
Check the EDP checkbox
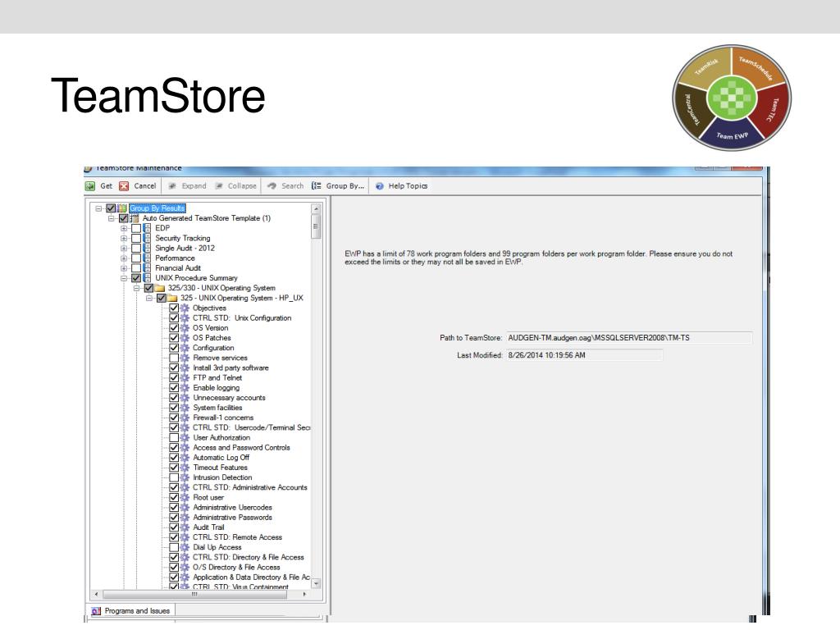136,228
